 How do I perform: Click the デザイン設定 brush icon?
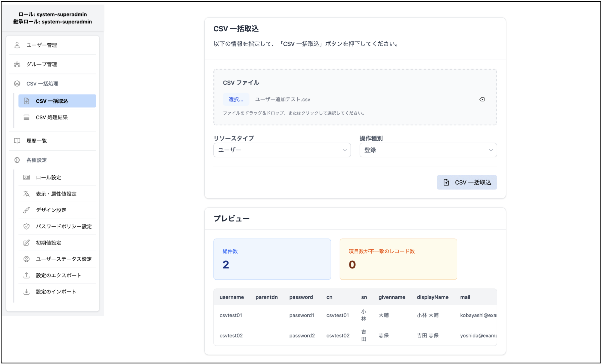click(26, 210)
